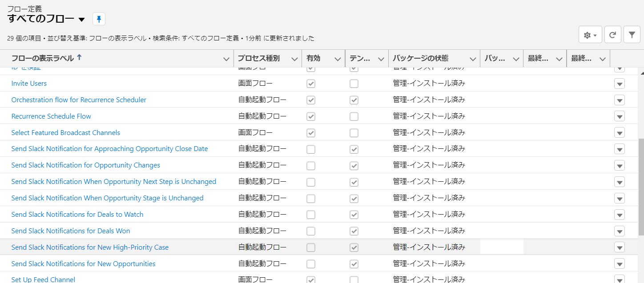Open パッケージの状態 column dropdown chevron
644x283 pixels.
tap(473, 59)
